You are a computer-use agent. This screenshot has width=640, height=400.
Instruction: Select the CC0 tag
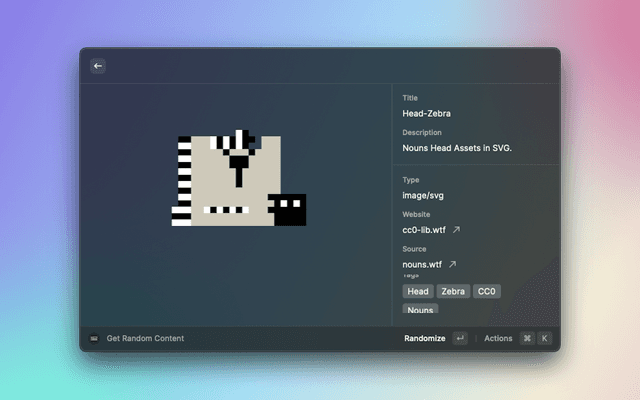point(487,292)
